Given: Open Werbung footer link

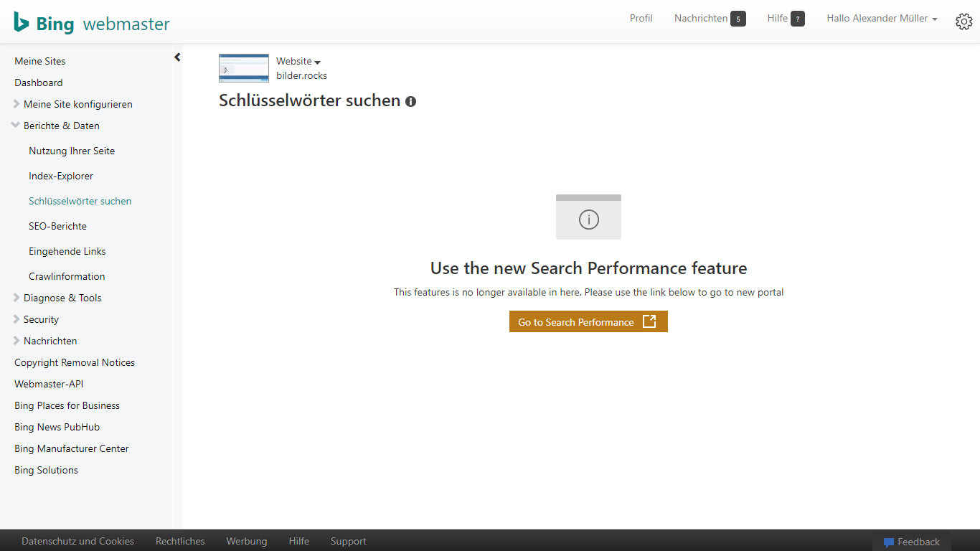Looking at the screenshot, I should point(247,542).
